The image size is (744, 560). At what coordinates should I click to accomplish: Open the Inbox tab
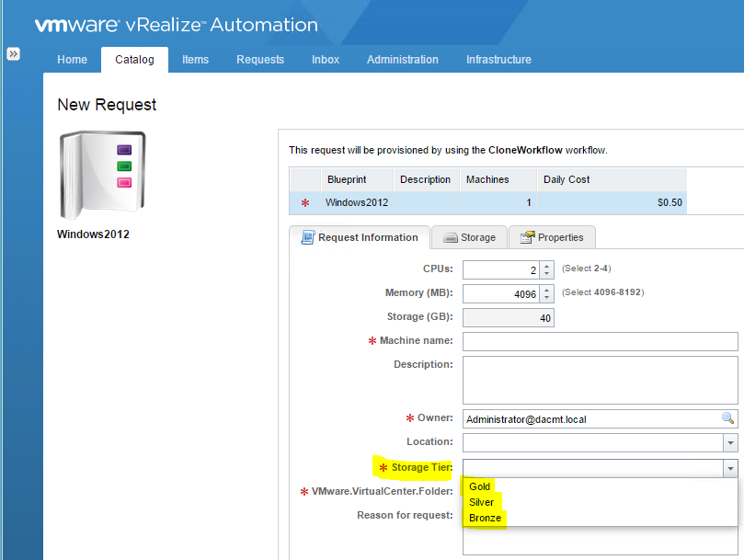(326, 60)
